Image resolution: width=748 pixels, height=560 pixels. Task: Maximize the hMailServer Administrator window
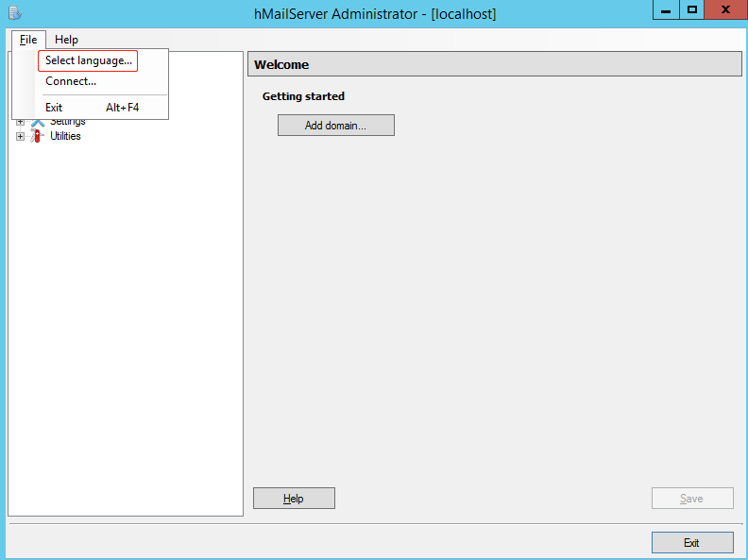point(691,9)
